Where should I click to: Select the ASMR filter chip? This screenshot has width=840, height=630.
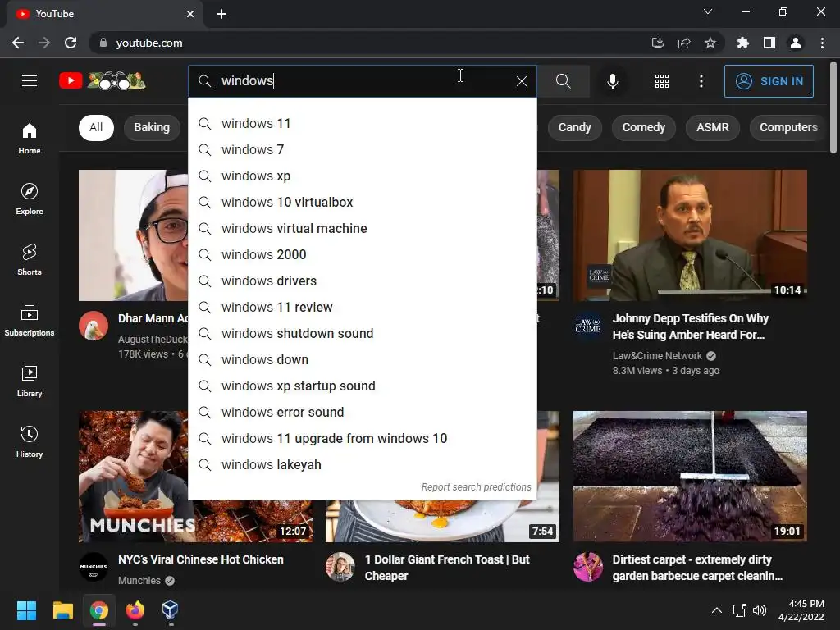click(713, 127)
